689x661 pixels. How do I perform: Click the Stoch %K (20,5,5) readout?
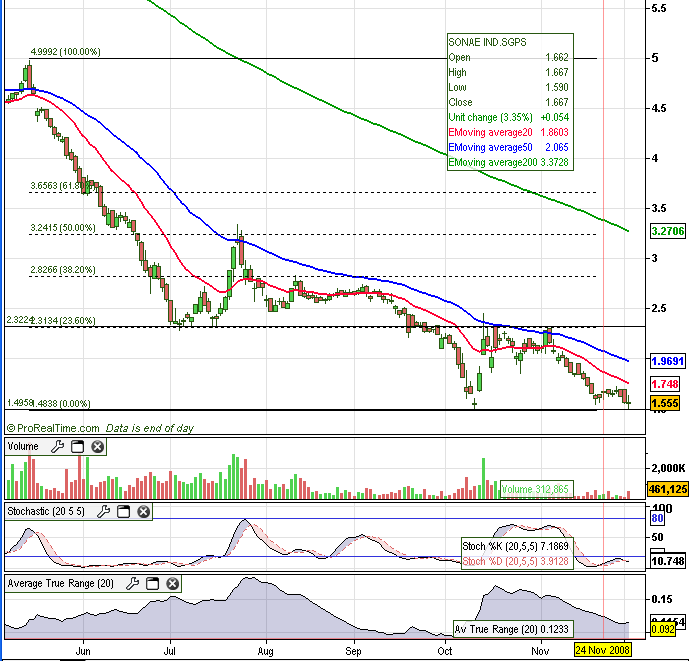click(515, 546)
